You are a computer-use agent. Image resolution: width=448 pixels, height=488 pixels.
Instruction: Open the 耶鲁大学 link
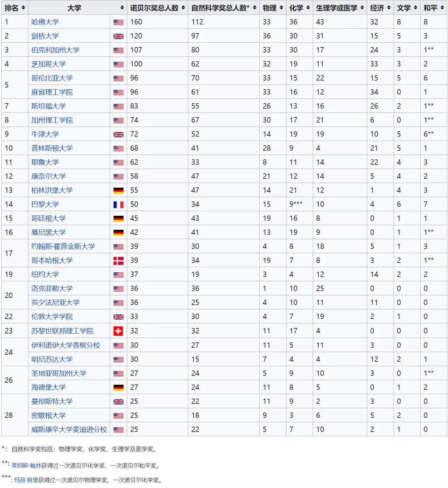45,162
